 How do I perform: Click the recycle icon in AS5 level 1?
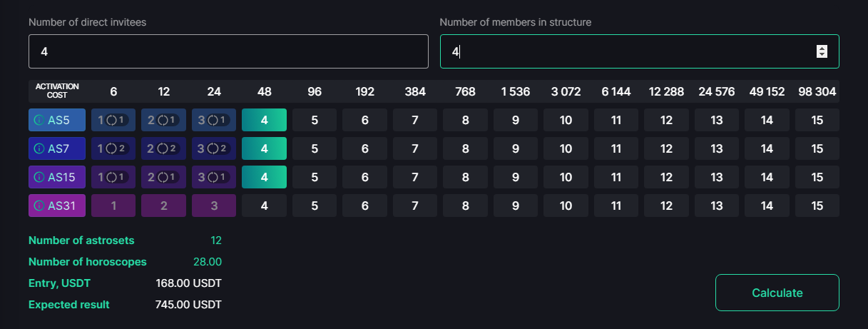tap(111, 120)
